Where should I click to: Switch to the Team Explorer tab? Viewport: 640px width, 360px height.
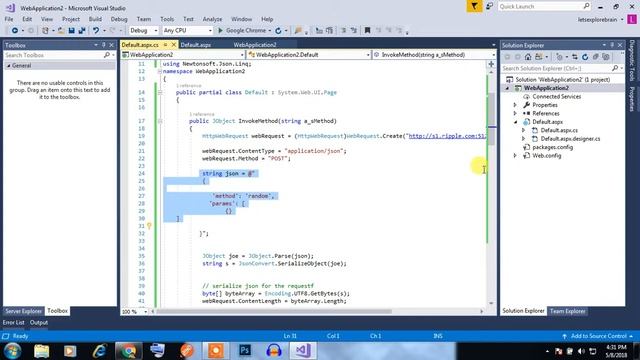coord(567,311)
